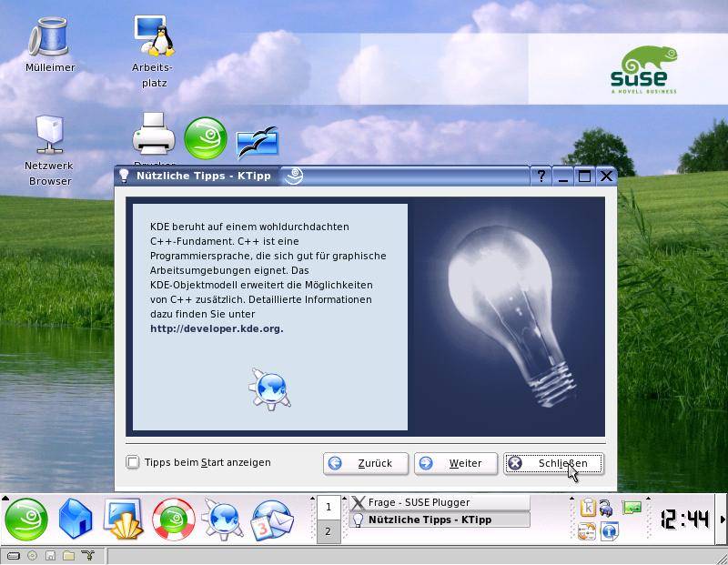Image resolution: width=728 pixels, height=565 pixels.
Task: Open the Klipper clipboard tray icon
Action: click(x=588, y=508)
